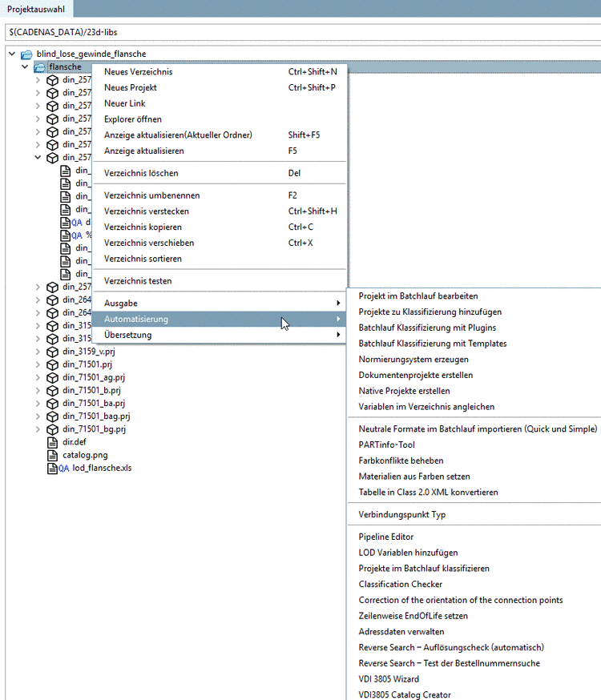Choose Batchlauf Klassifizierung mit Templates

click(x=474, y=344)
